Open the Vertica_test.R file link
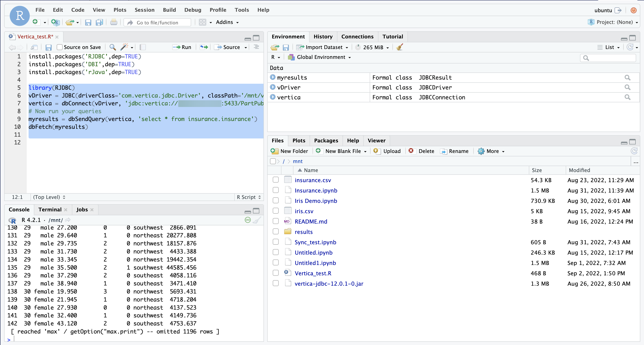 313,273
